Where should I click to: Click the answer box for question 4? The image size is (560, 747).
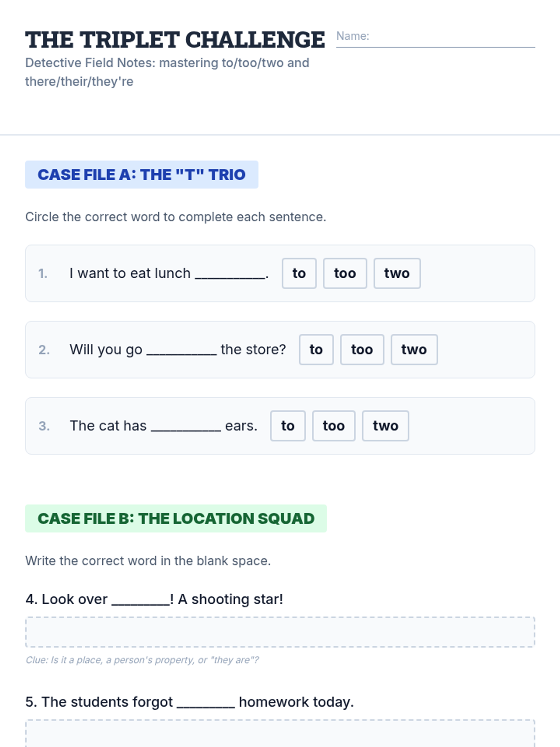pos(280,632)
